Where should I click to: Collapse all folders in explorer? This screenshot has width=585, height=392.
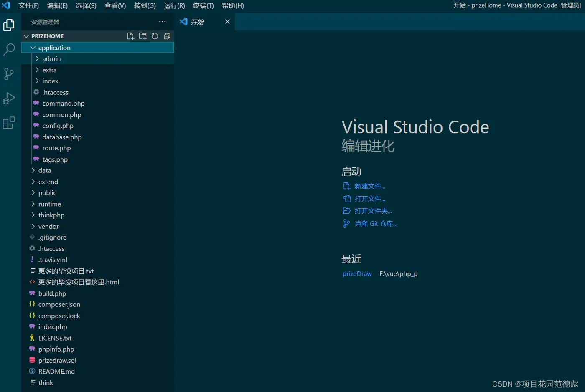[167, 36]
